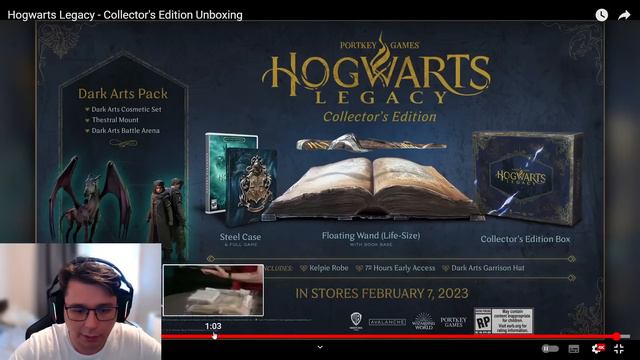Exit fullscreen mode
Screen dimensions: 640x360
[619, 349]
